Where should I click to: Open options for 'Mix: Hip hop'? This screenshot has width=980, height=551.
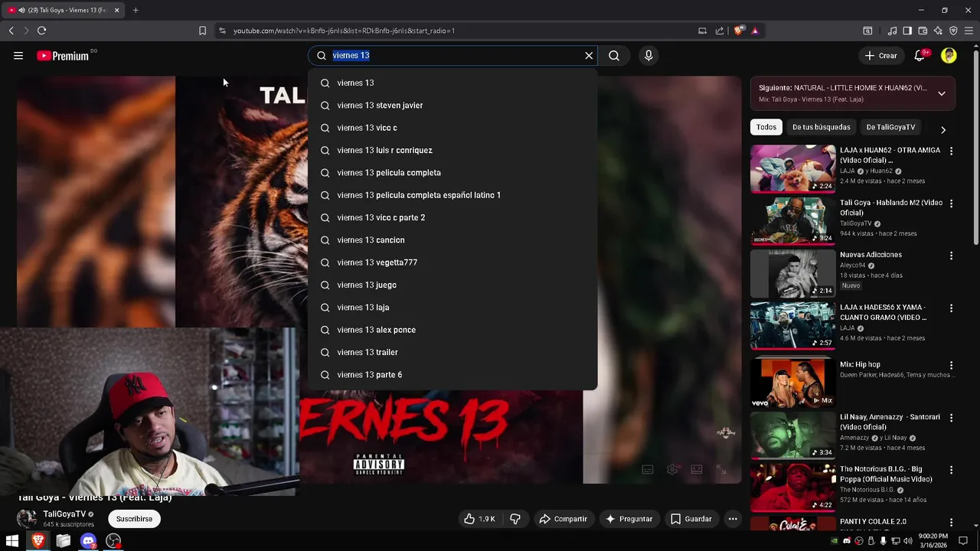pos(951,366)
